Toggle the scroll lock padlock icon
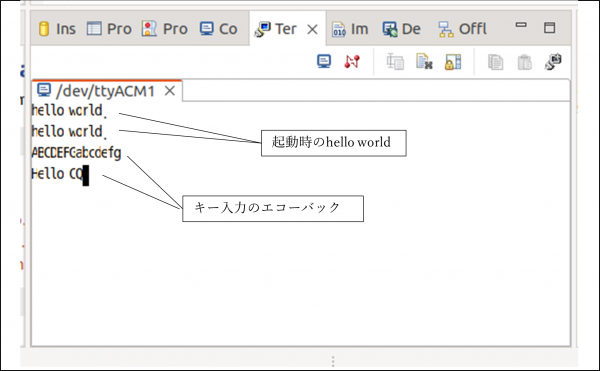Viewport: 600px width, 371px height. pyautogui.click(x=453, y=62)
